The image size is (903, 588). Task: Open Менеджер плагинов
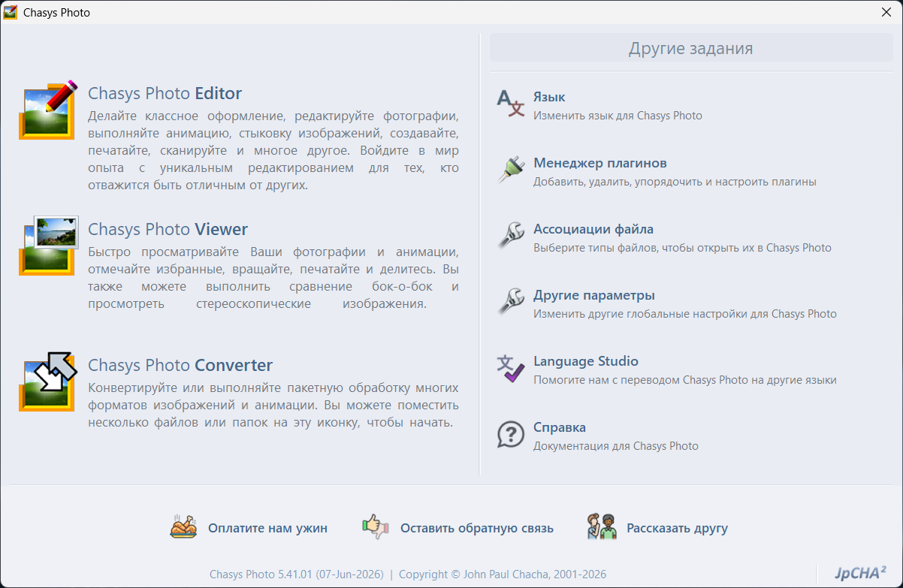600,163
